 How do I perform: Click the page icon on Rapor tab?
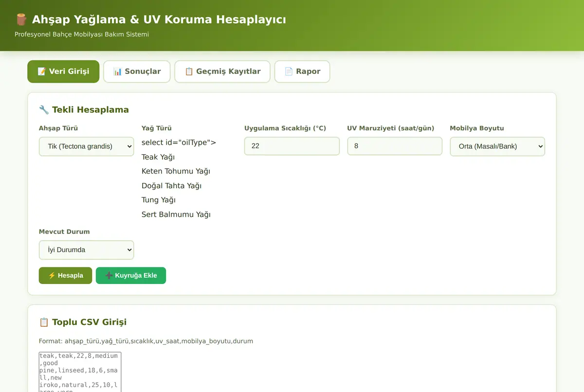click(x=289, y=71)
